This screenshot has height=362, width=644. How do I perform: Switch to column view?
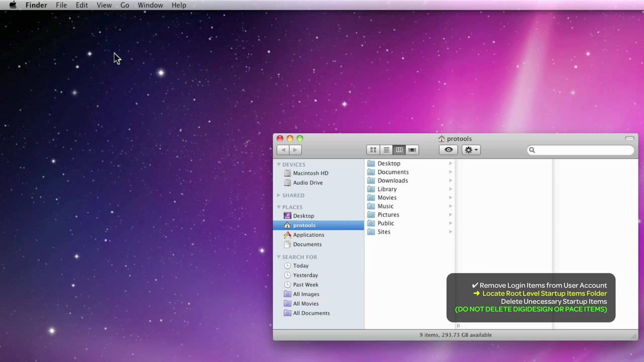pos(399,150)
